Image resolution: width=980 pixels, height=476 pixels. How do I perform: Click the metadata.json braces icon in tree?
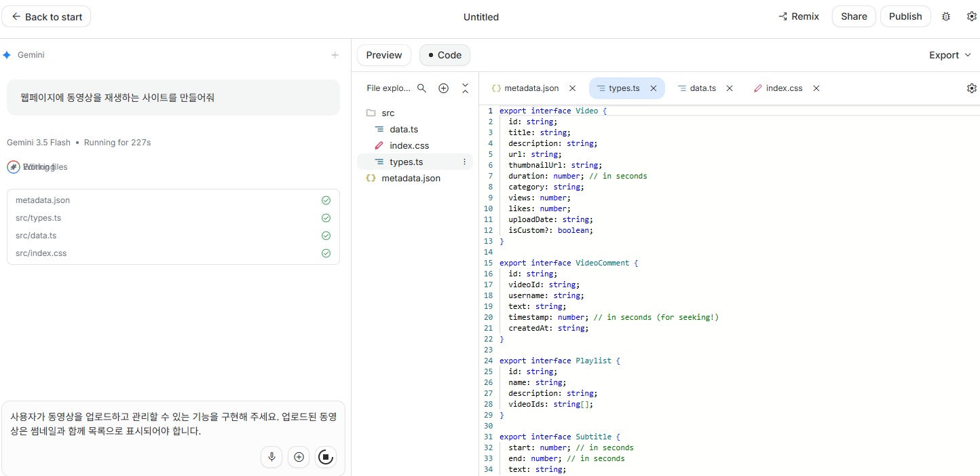click(371, 178)
